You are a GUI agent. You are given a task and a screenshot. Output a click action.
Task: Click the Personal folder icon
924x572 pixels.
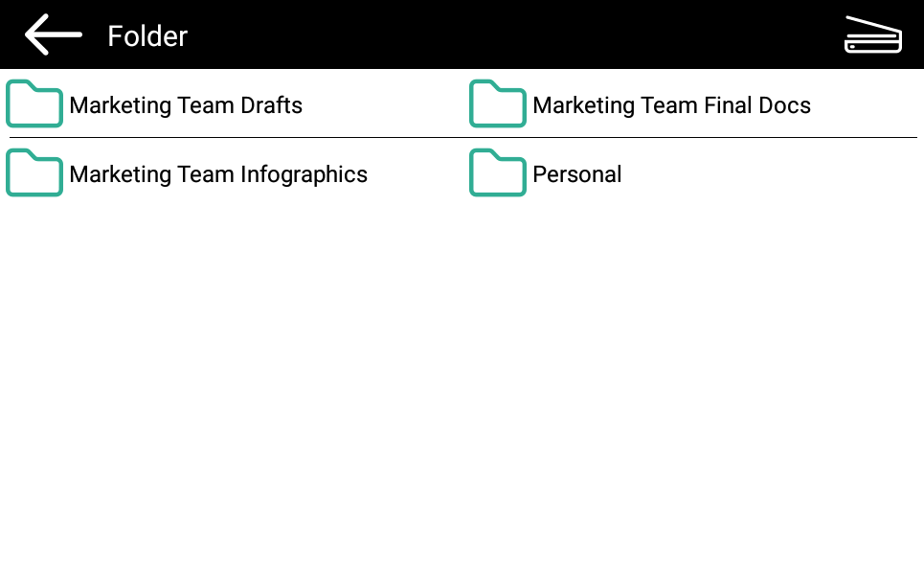(x=498, y=173)
